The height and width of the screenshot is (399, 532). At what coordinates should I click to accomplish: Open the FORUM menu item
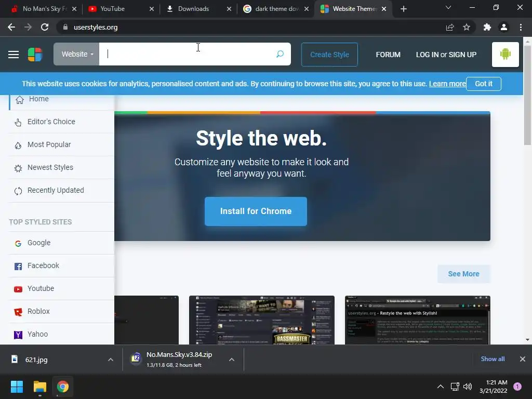click(x=388, y=55)
